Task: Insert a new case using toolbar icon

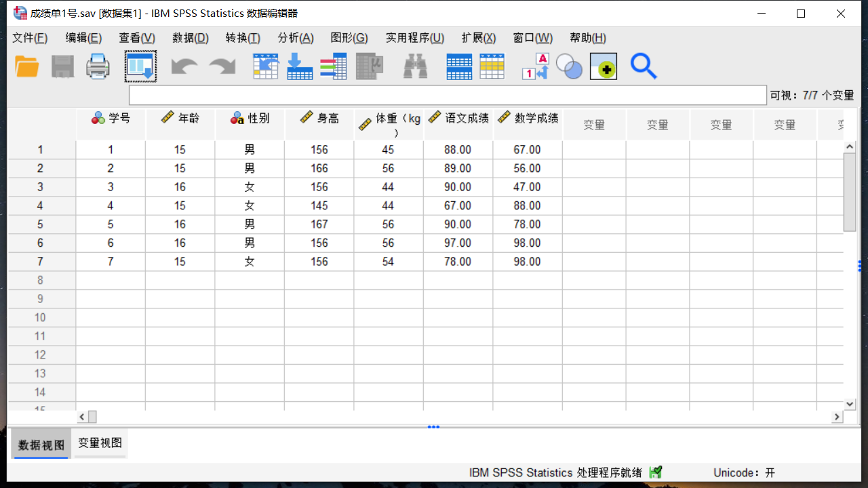Action: coord(459,66)
